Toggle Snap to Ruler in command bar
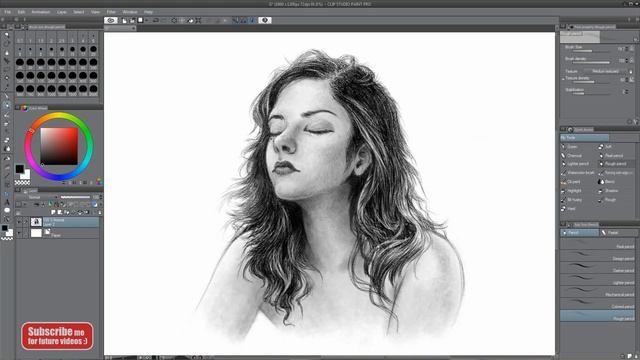Viewport: 640px width, 360px height. (x=235, y=20)
